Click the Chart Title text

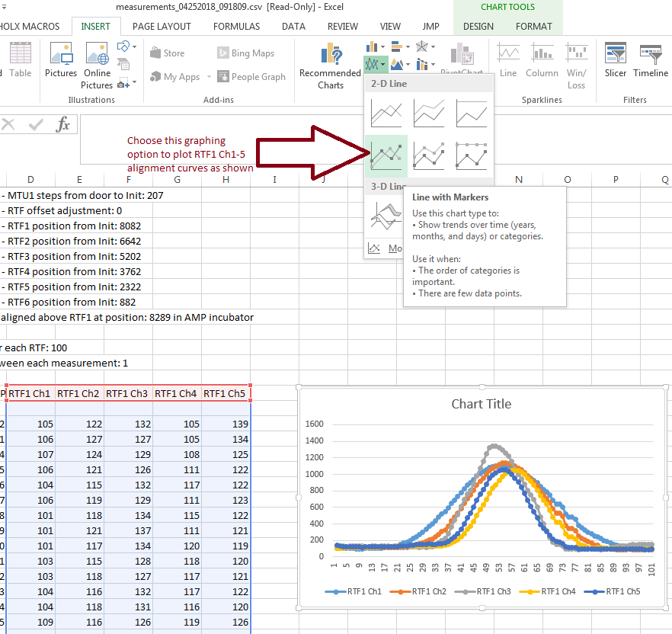tap(481, 404)
